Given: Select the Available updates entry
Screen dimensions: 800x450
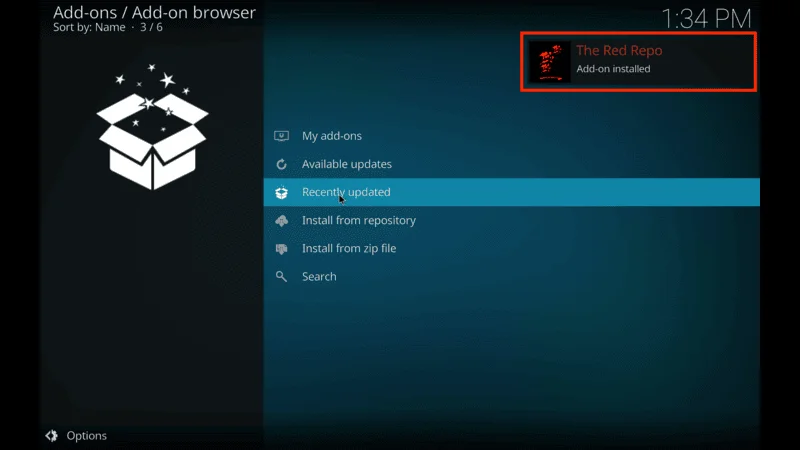Looking at the screenshot, I should (347, 164).
